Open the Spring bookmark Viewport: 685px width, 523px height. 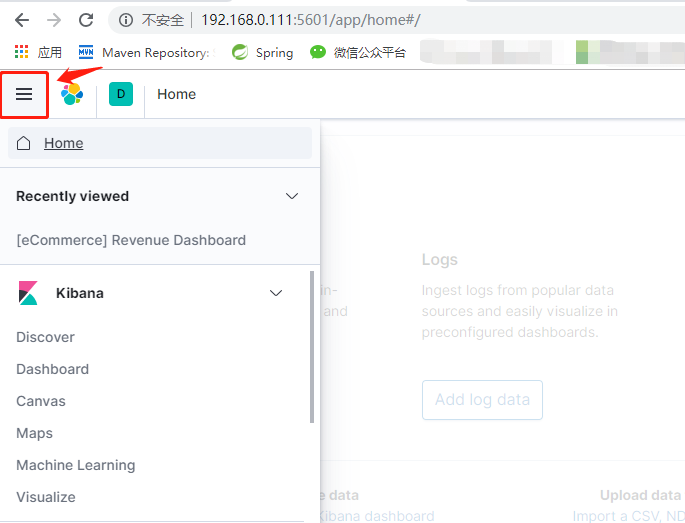click(262, 52)
